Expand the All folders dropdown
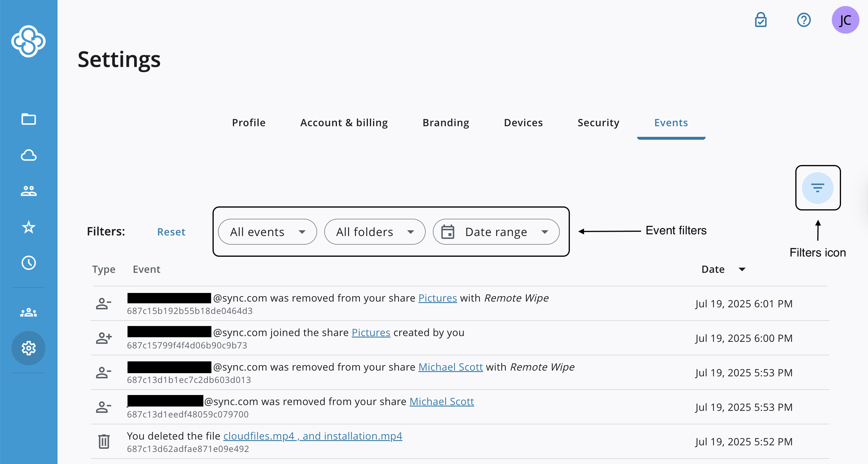The width and height of the screenshot is (868, 464). click(374, 232)
